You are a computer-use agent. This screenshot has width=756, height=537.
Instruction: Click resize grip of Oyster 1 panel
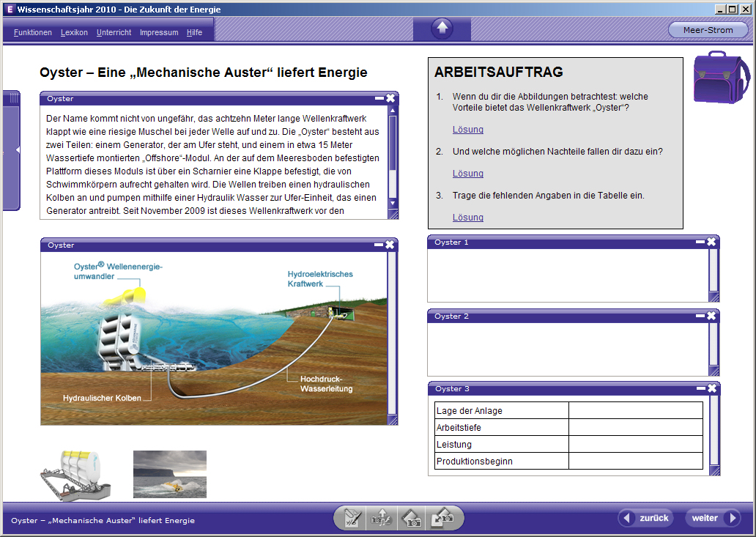tap(714, 297)
